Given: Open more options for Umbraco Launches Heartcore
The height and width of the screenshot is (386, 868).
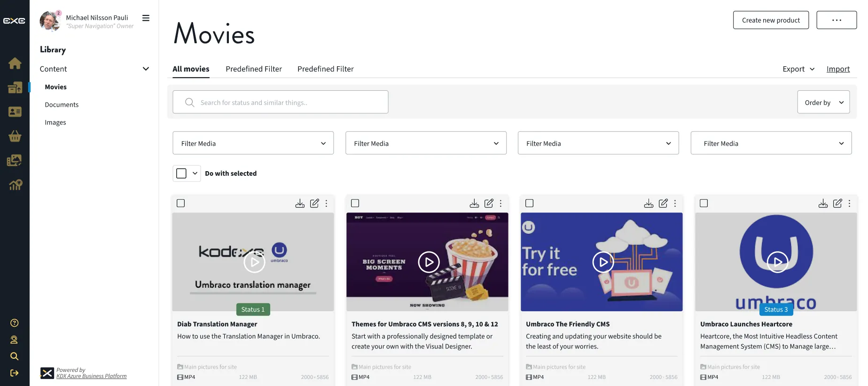Looking at the screenshot, I should [x=849, y=203].
